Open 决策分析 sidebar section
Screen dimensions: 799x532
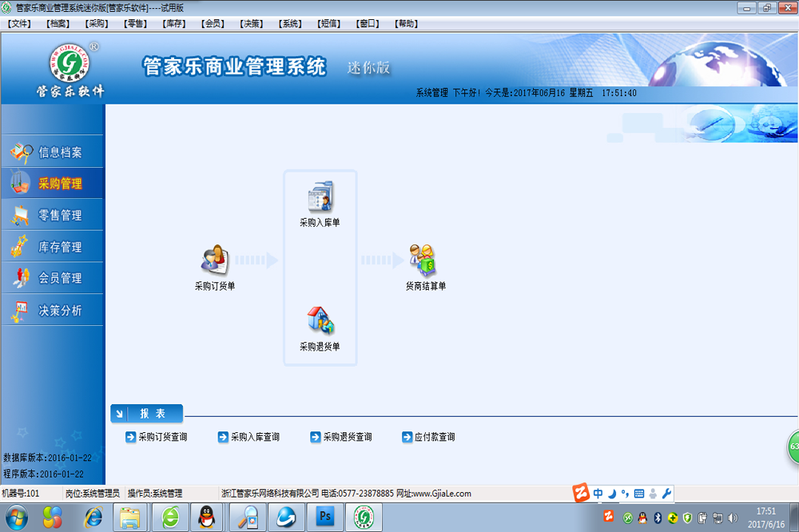(53, 310)
